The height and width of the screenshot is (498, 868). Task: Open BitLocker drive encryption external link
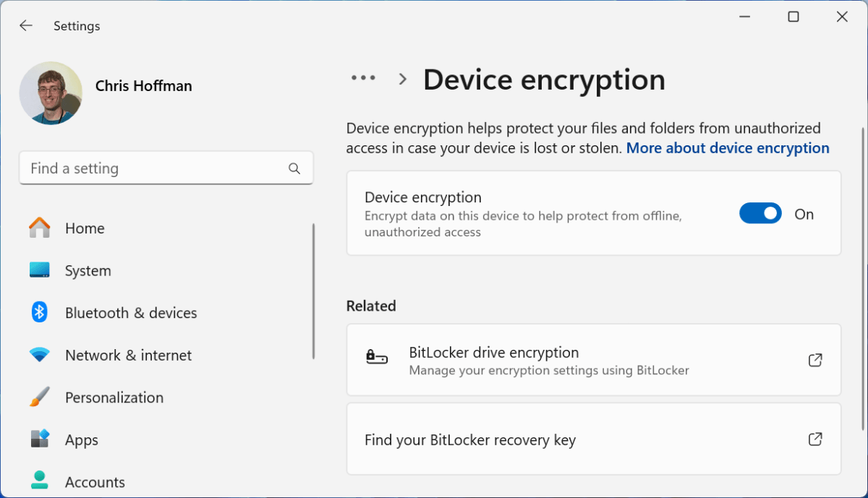[815, 360]
